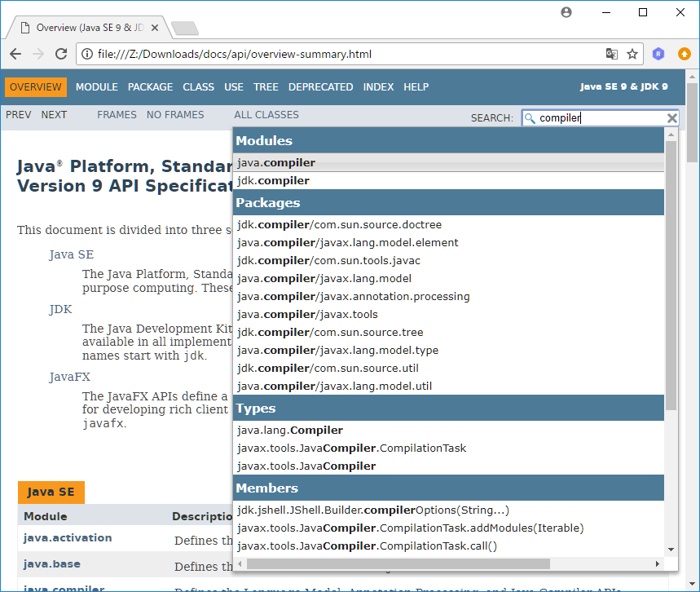The height and width of the screenshot is (592, 700).
Task: Bookmark this page with the star icon
Action: [632, 54]
